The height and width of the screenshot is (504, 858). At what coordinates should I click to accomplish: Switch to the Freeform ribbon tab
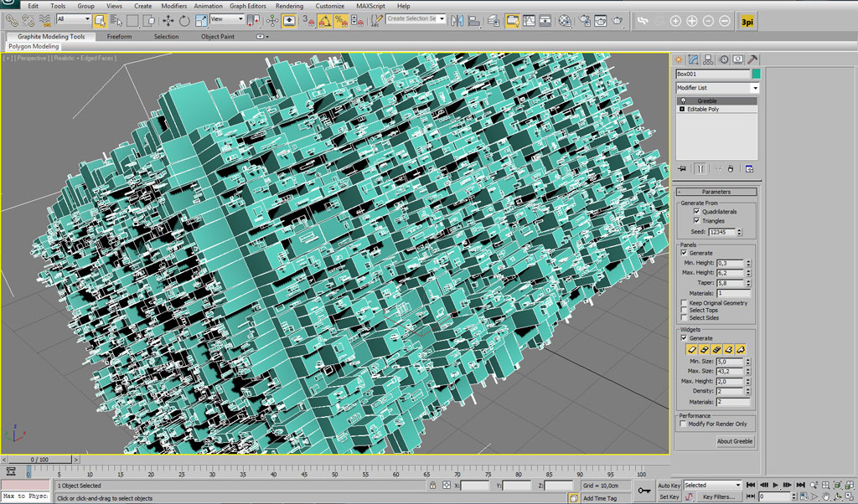point(119,37)
